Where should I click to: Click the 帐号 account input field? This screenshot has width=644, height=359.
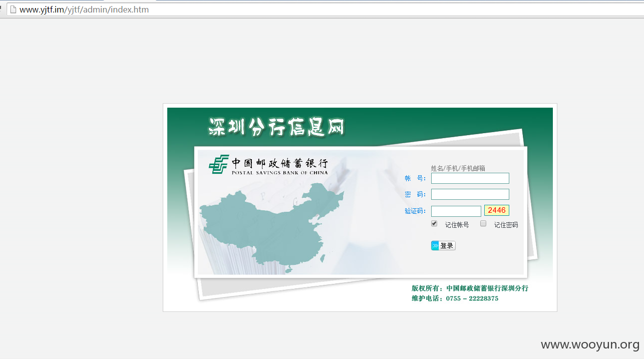(x=470, y=178)
